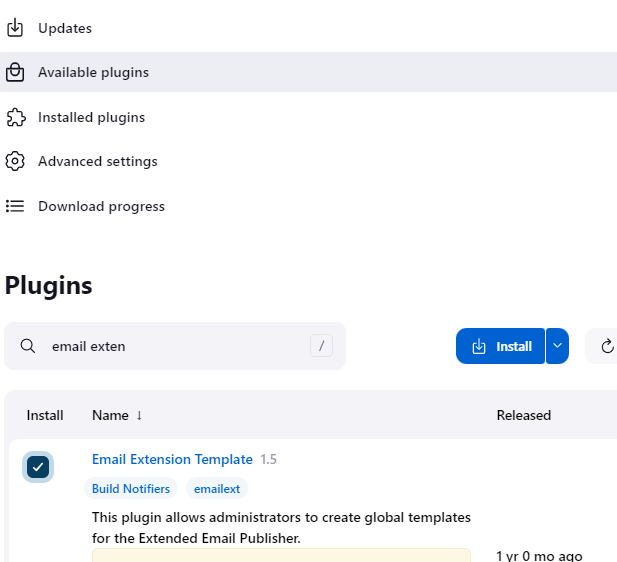Click the Install column header
Image resolution: width=617 pixels, height=562 pixels.
[45, 415]
